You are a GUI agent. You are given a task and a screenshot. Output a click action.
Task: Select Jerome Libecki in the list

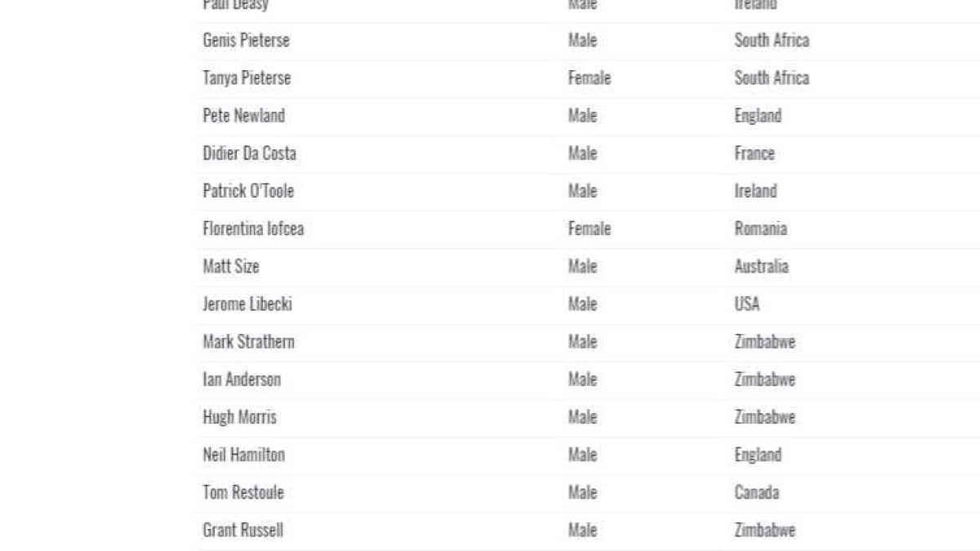click(x=247, y=304)
